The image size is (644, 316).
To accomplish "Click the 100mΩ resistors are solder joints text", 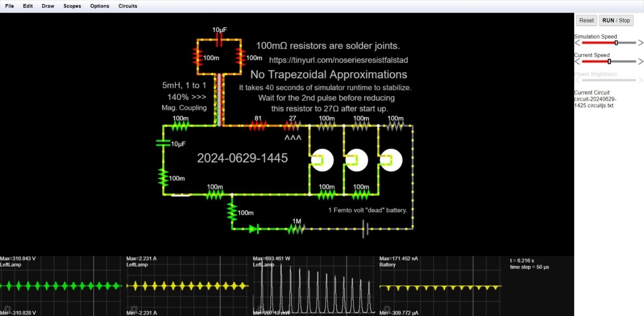I will [328, 46].
